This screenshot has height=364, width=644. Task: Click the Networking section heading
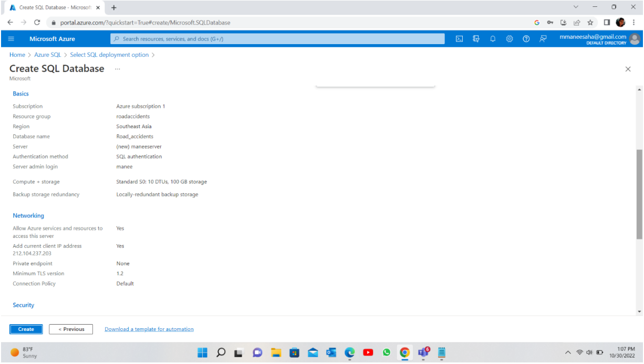pyautogui.click(x=28, y=216)
